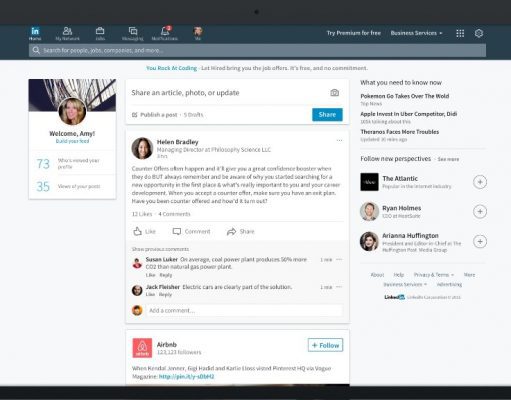This screenshot has height=400, width=511.
Task: Follow Ryan Holmes with plus button
Action: point(480,211)
